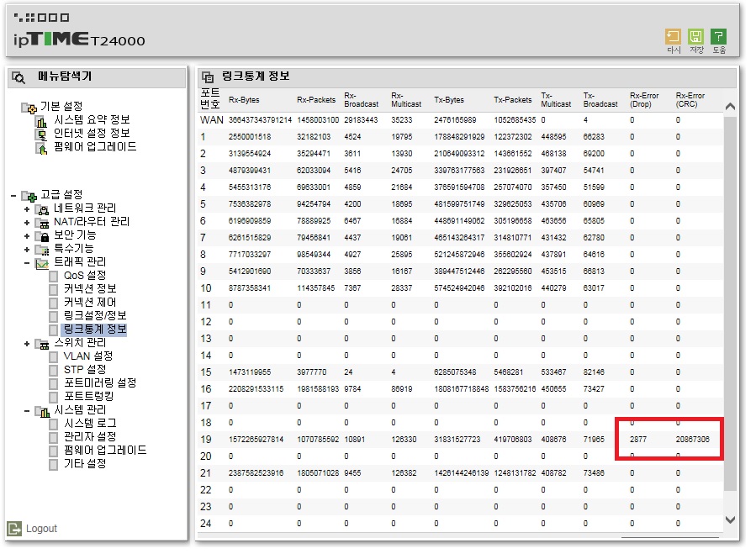Open 기타 설정 menu item
The height and width of the screenshot is (559, 756).
(x=85, y=463)
